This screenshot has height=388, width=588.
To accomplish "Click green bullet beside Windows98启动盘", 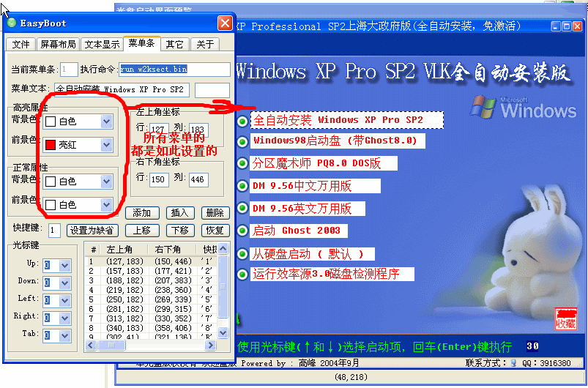I will [x=242, y=141].
